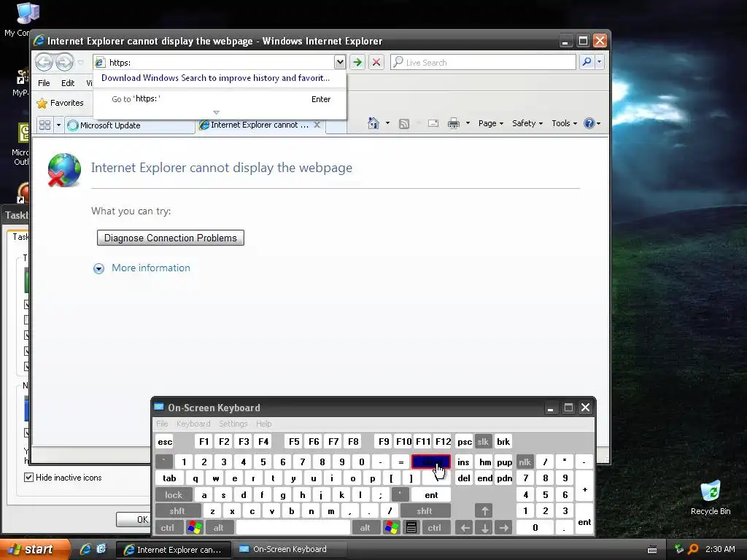Screen dimensions: 747x560
Task: Click the IE Forward navigation arrow
Action: [64, 62]
